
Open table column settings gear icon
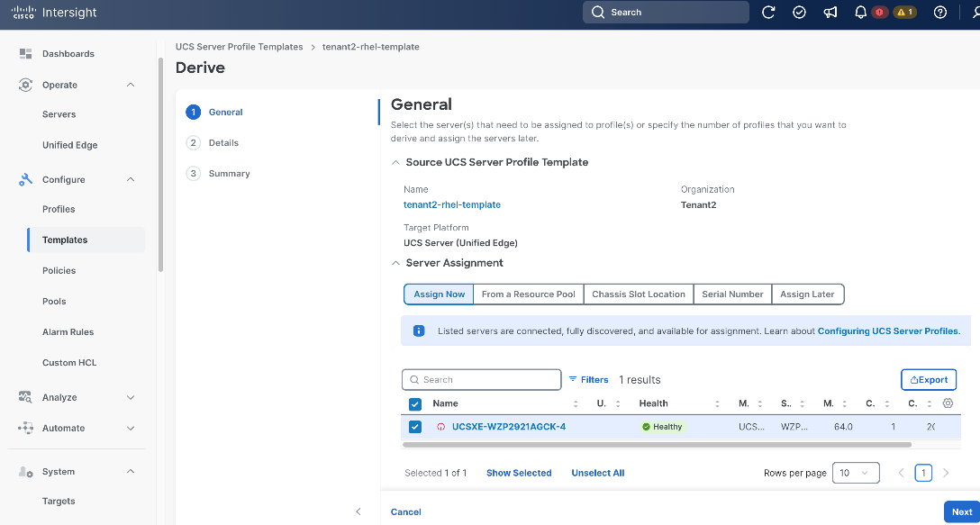click(948, 403)
